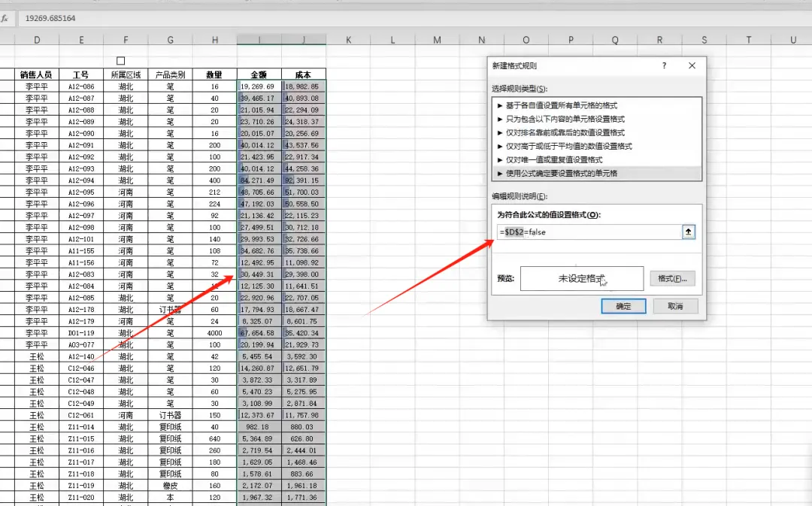Click cell with 工号 A12-086
The width and height of the screenshot is (812, 506).
(x=81, y=86)
